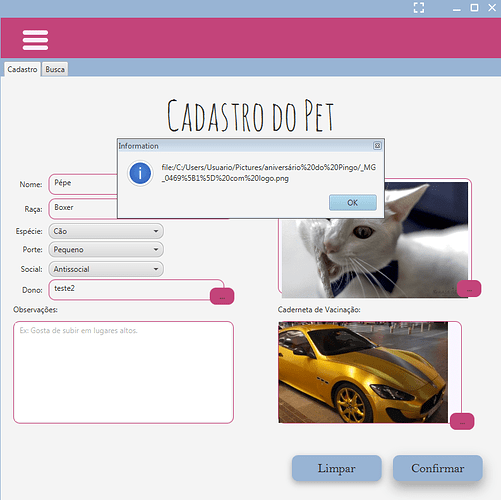This screenshot has width=501, height=500.
Task: Minimize the application window
Action: (457, 8)
